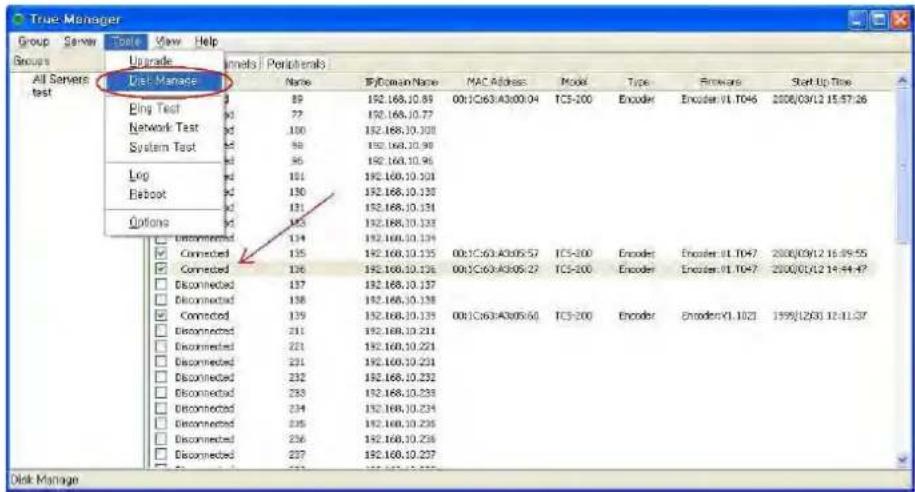Check the checkbox for server 232
915x492 pixels.
pyautogui.click(x=161, y=377)
